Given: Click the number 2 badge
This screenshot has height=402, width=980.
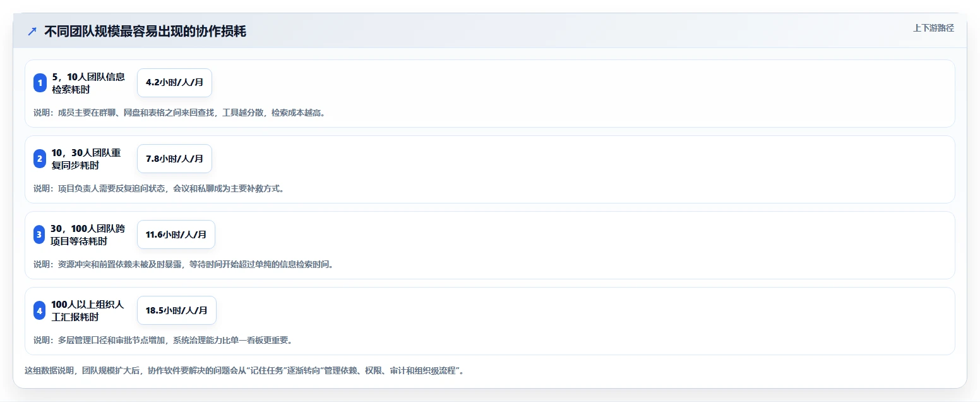Looking at the screenshot, I should click(x=40, y=159).
